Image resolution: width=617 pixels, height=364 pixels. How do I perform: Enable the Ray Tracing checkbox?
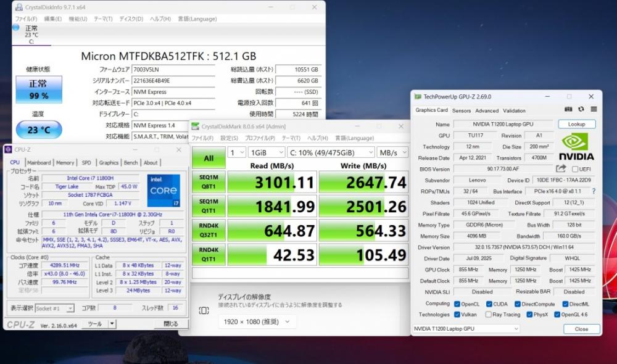pyautogui.click(x=487, y=315)
